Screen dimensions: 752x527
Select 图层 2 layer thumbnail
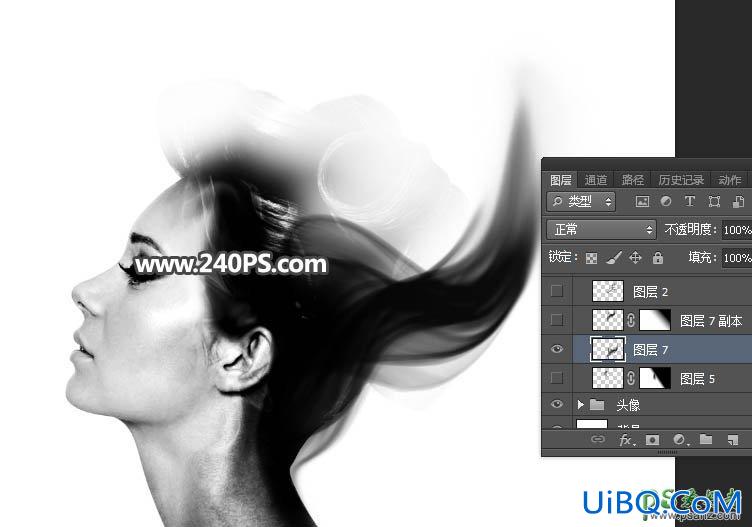(608, 291)
